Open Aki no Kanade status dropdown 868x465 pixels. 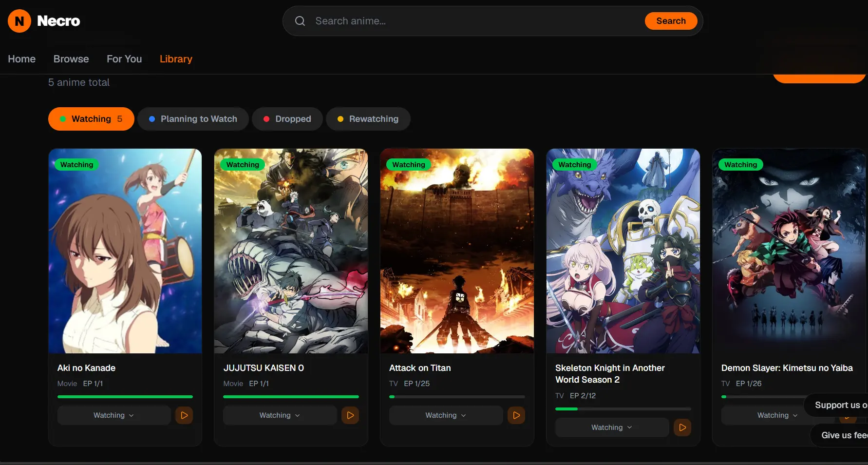tap(114, 415)
